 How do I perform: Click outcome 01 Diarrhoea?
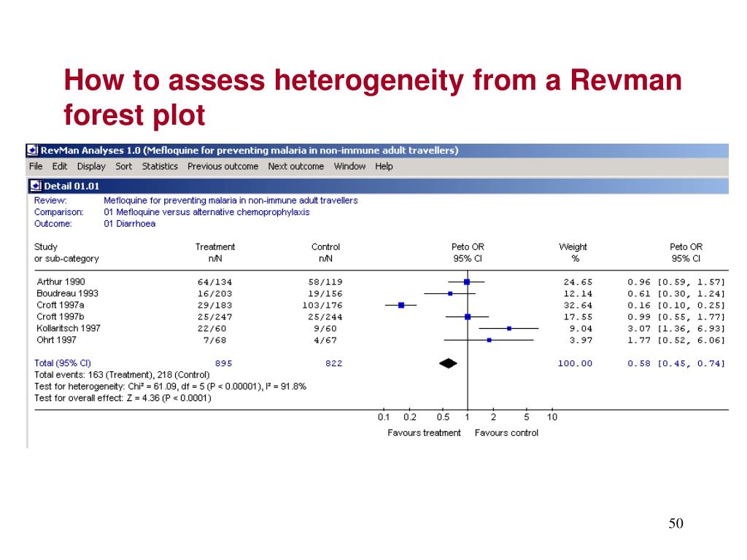click(x=130, y=224)
